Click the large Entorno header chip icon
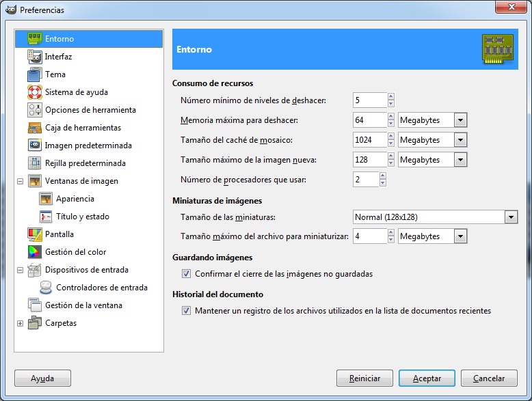This screenshot has width=532, height=401. coord(497,49)
